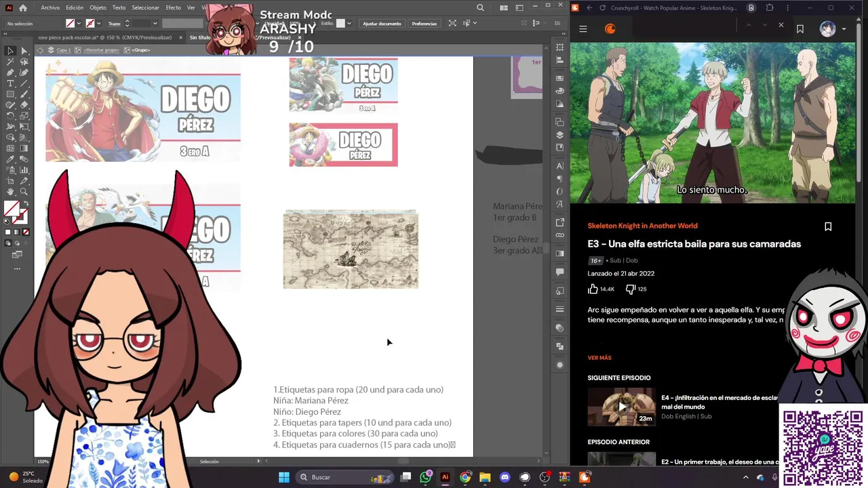868x488 pixels.
Task: Switch to one piece pack escolar.ai tab
Action: (106, 38)
